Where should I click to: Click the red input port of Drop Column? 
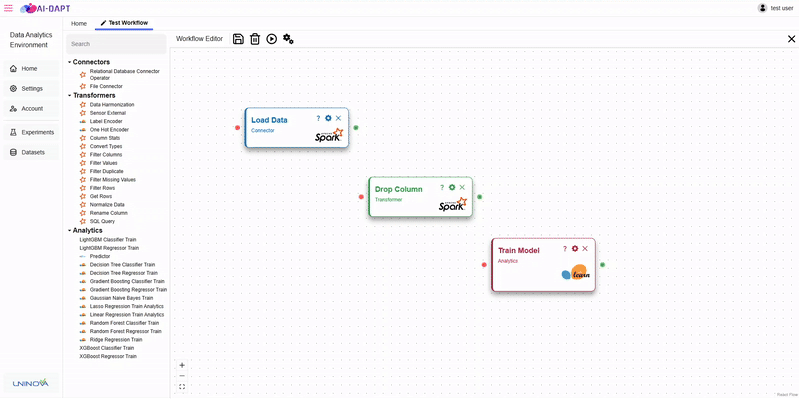tap(361, 197)
